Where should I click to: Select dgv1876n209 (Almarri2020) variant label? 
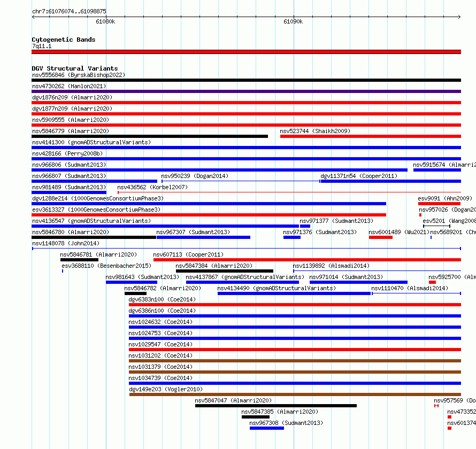(x=72, y=97)
